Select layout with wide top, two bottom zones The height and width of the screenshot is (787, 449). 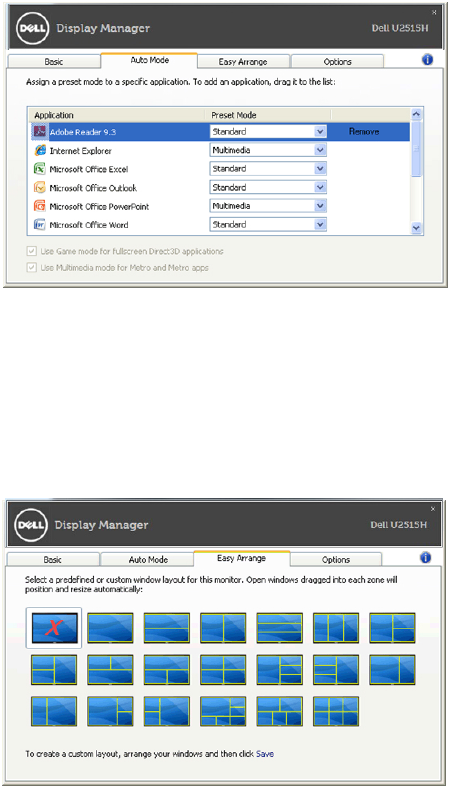coord(167,670)
